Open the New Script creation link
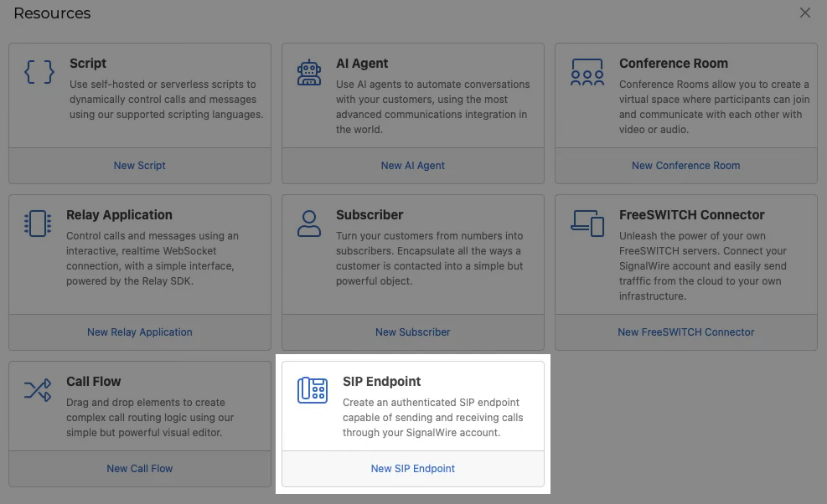The width and height of the screenshot is (827, 504). click(x=139, y=165)
